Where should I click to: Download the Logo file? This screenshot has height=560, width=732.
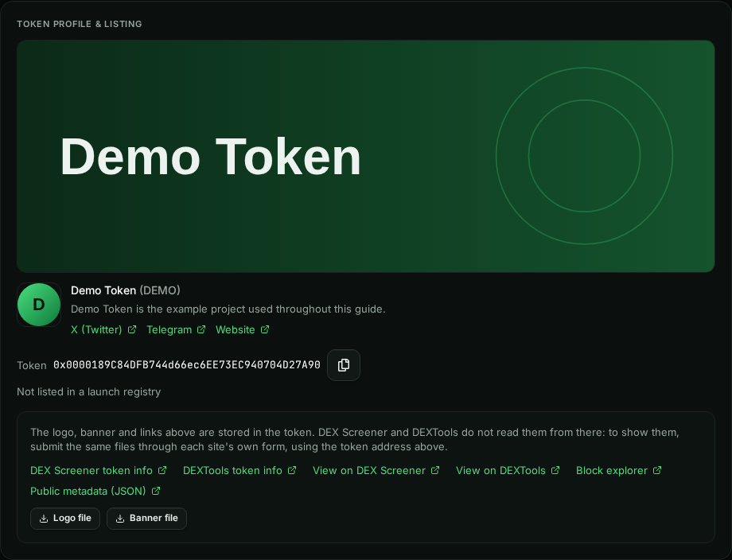tap(65, 519)
